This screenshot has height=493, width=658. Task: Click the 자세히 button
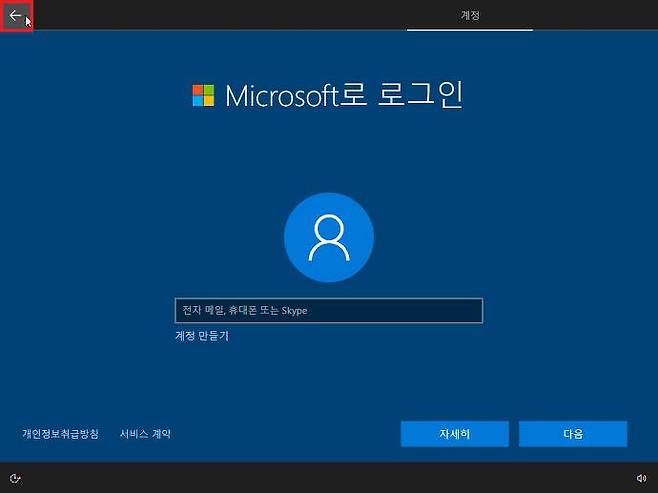455,434
